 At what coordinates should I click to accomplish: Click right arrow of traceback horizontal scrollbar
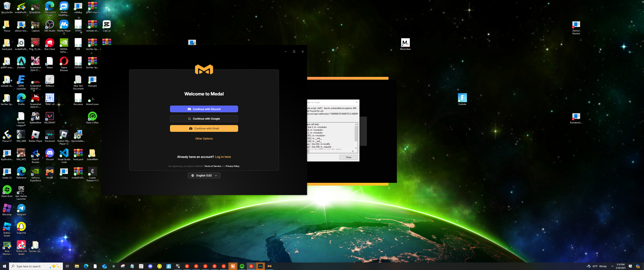coord(353,151)
